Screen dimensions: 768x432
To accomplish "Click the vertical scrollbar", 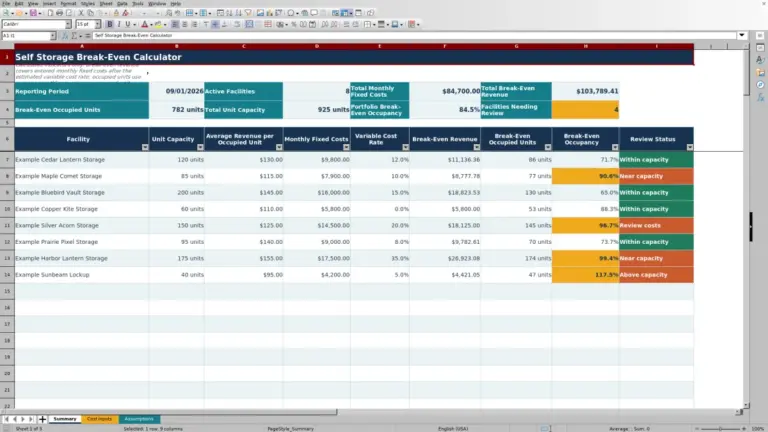I will pos(746,225).
